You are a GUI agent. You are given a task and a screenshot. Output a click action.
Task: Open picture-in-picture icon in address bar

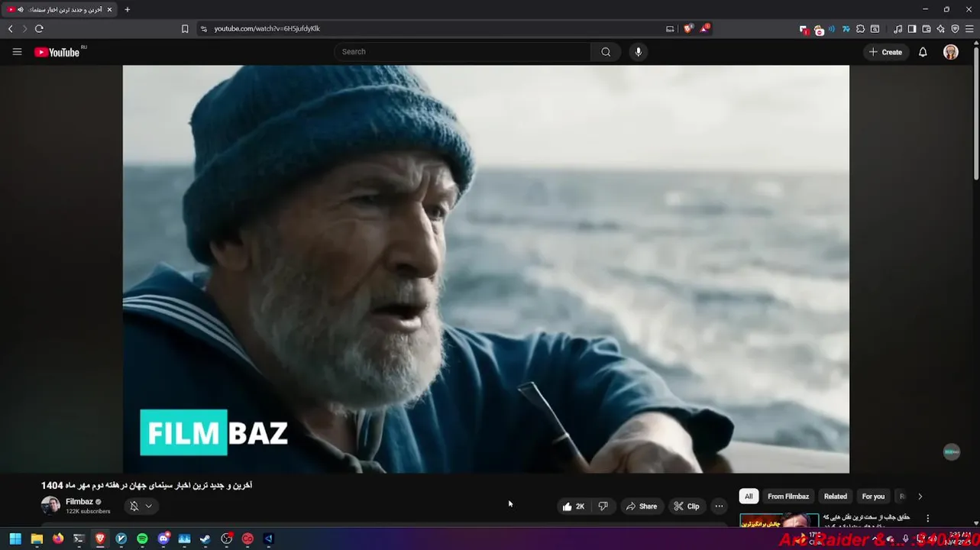coord(670,29)
